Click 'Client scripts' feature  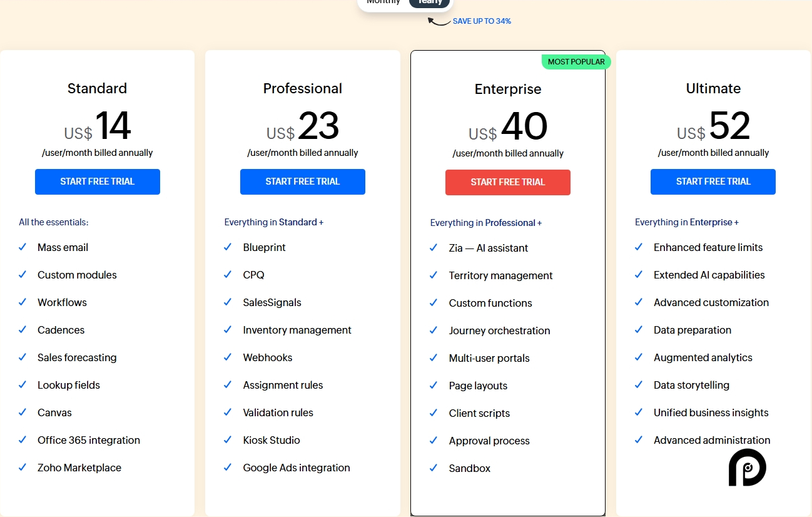tap(479, 413)
